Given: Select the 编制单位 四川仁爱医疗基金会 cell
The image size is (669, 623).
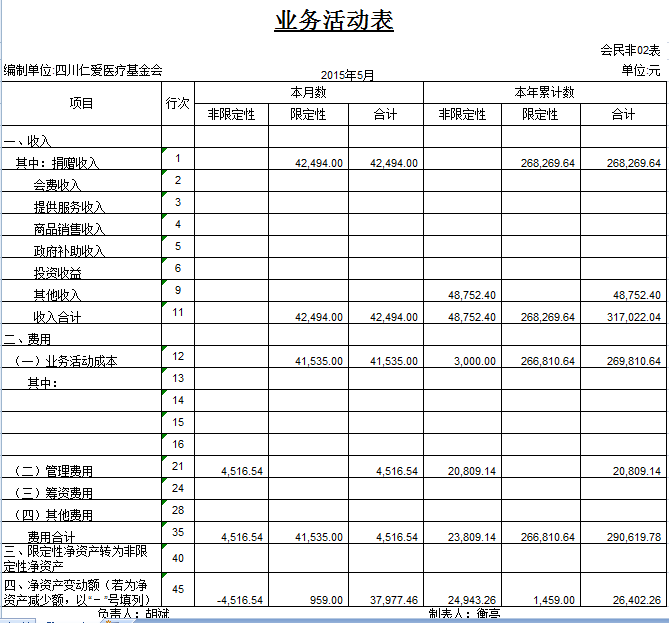Looking at the screenshot, I should [83, 70].
